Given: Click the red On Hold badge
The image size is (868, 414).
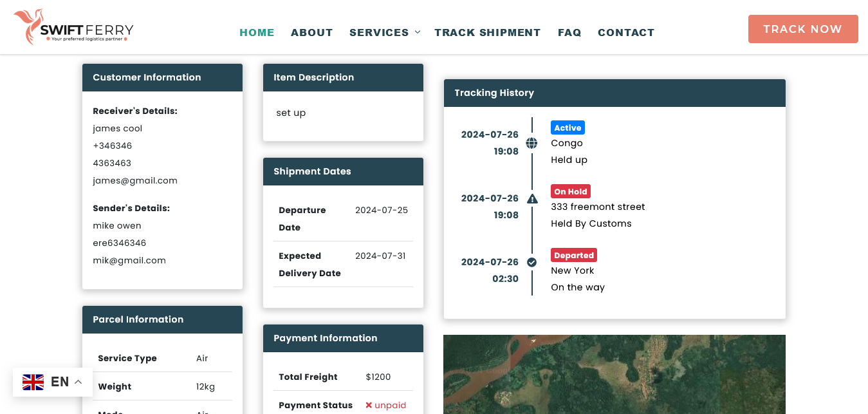Looking at the screenshot, I should (570, 191).
